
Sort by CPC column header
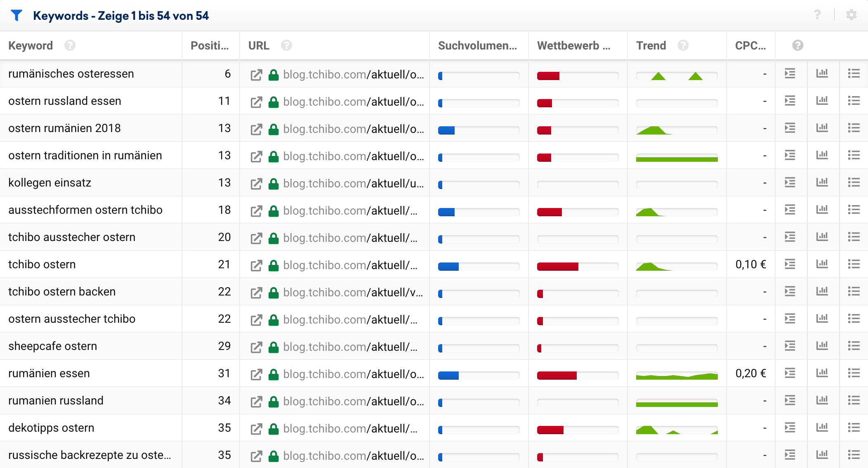coord(750,45)
